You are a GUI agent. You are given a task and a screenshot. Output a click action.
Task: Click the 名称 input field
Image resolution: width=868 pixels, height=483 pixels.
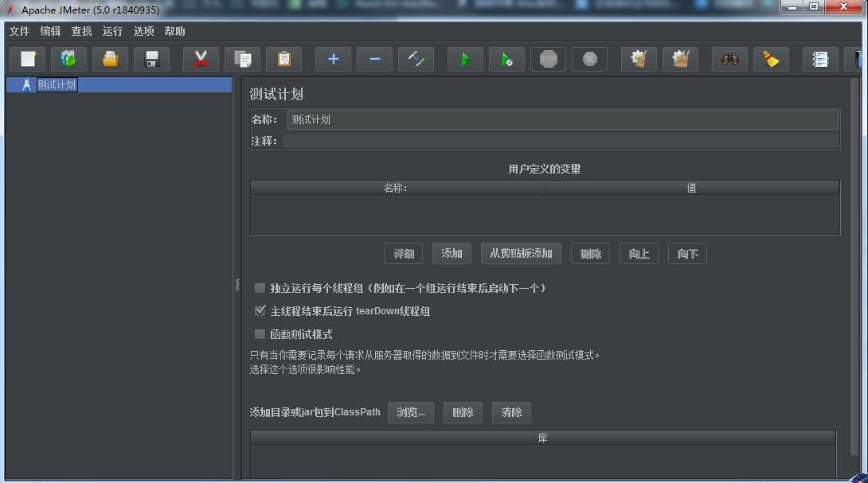tap(563, 119)
